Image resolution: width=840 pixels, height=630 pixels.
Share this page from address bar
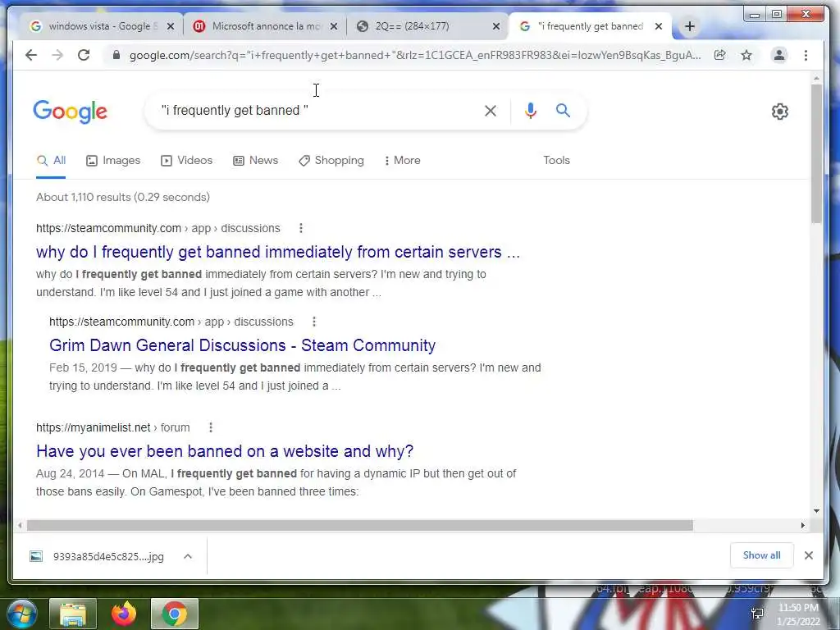[x=720, y=55]
